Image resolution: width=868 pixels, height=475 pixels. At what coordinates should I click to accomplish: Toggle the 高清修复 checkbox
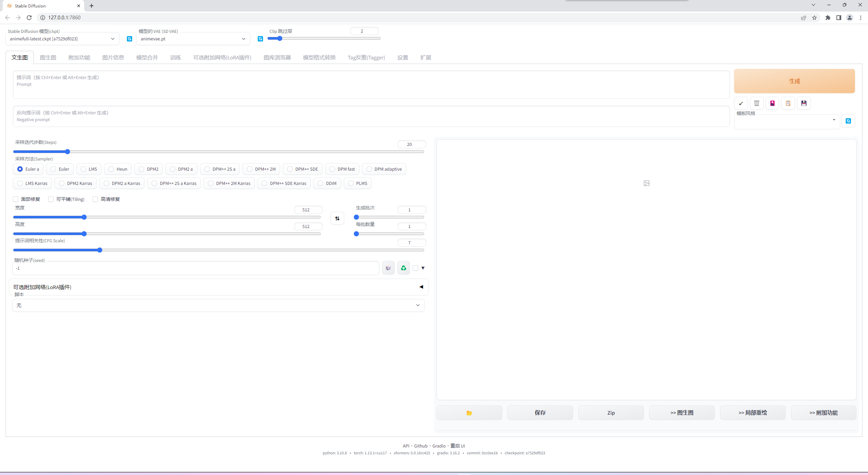[x=95, y=199]
